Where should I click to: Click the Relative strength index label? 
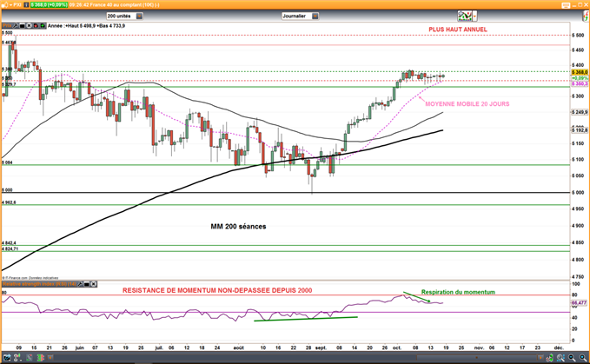tap(39, 284)
